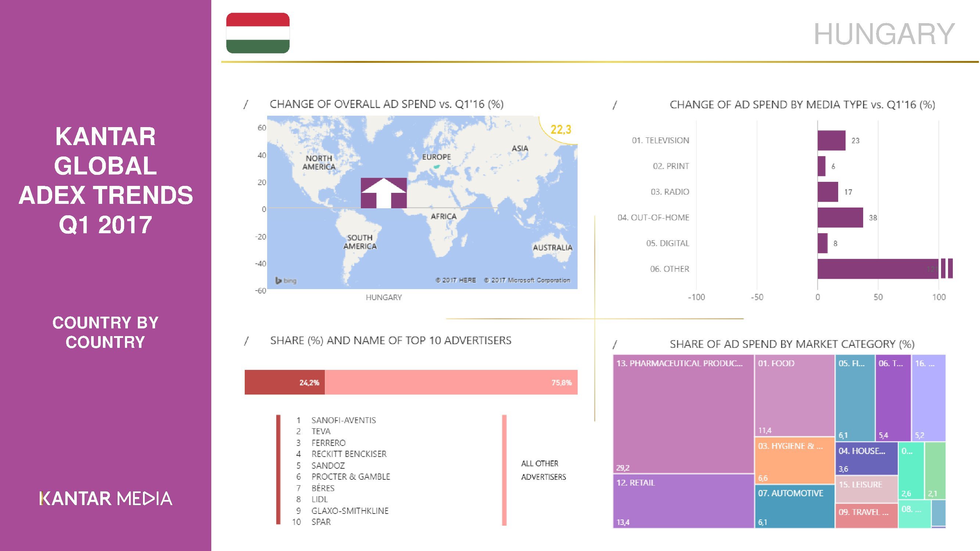Select the 08. treemap tile
This screenshot has height=551, width=980.
915,514
